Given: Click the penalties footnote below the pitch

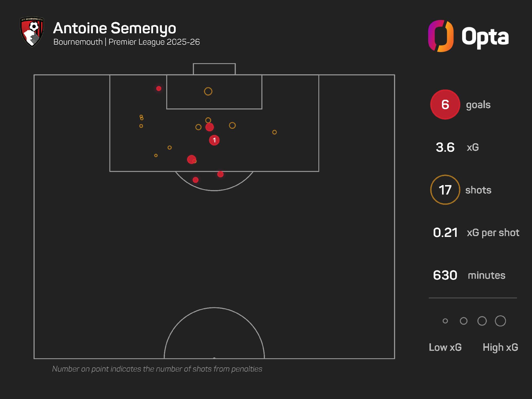Looking at the screenshot, I should (157, 369).
